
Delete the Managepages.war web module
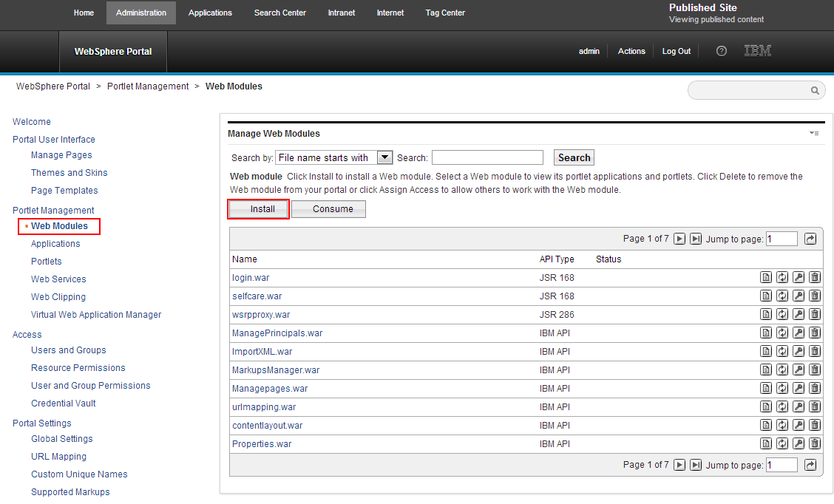pos(814,388)
